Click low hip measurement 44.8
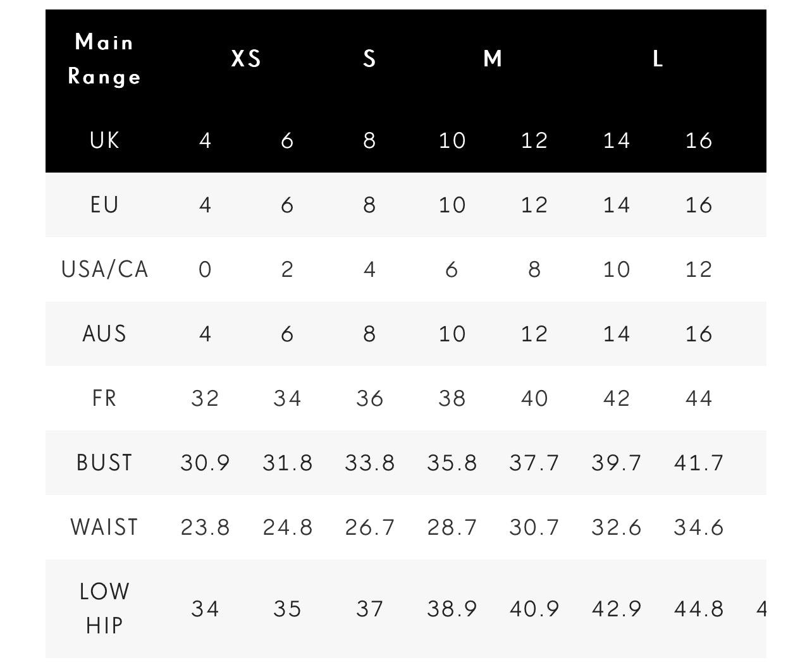Screen dimensions: 812x665 coord(698,609)
